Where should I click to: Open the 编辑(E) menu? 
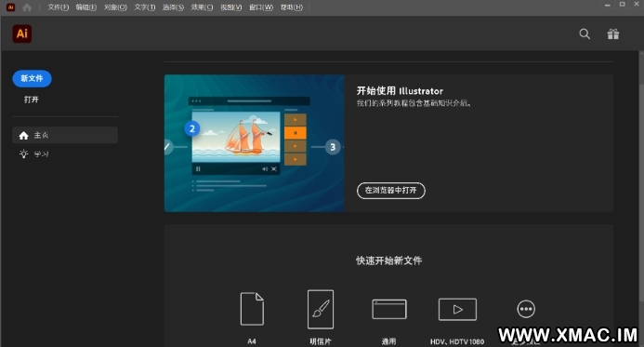(x=85, y=7)
